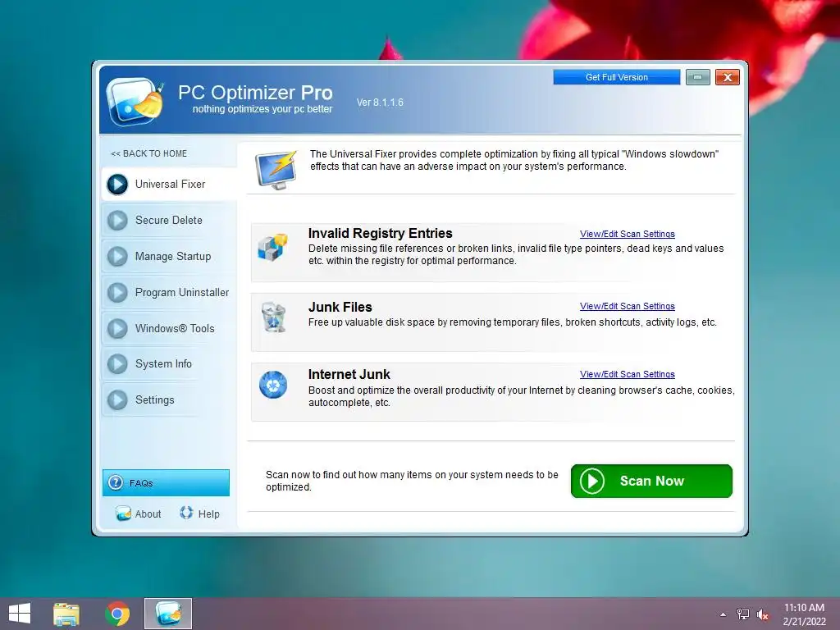Click the FAQs question mark icon
Image resolution: width=840 pixels, height=630 pixels.
point(116,482)
